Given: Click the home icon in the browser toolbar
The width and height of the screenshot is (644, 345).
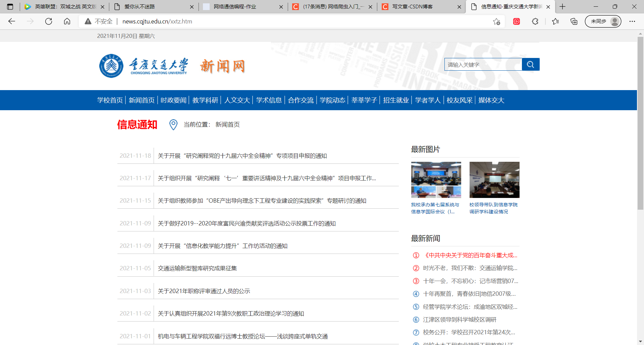Looking at the screenshot, I should (67, 21).
